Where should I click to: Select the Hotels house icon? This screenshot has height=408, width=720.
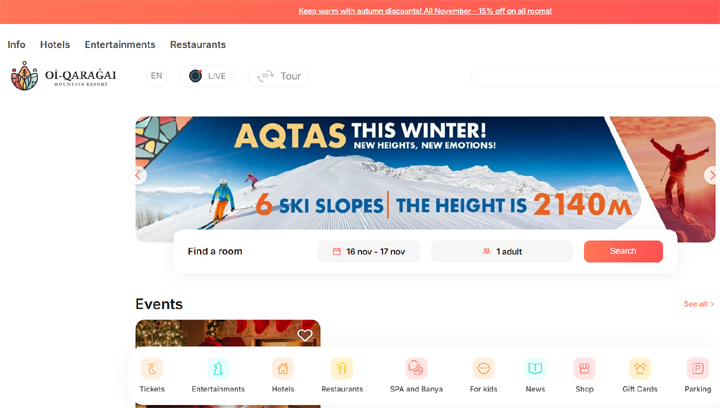tap(283, 369)
